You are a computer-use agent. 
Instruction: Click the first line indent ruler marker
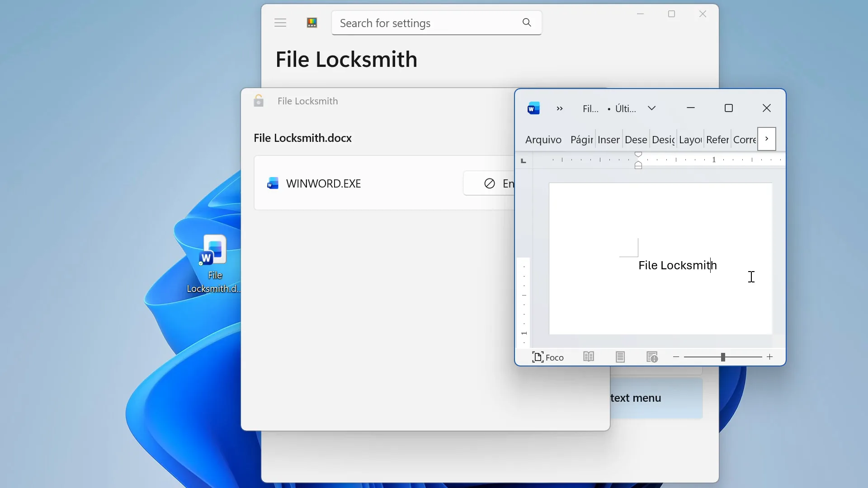638,155
